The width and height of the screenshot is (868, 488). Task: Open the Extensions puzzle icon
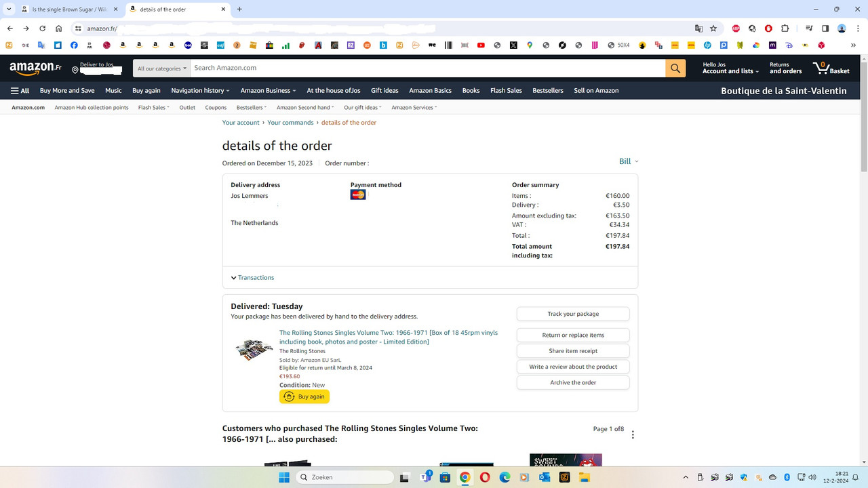click(x=785, y=28)
